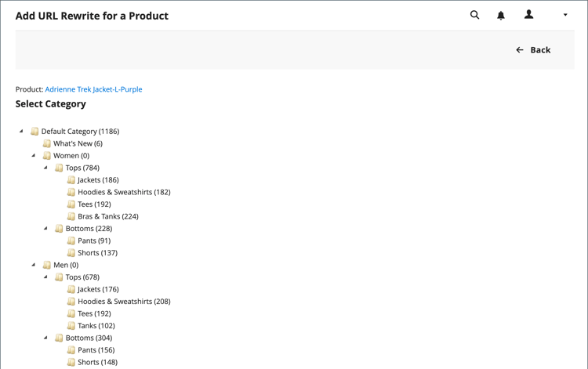Viewport: 588px width, 369px height.
Task: Collapse the Women category node
Action: coord(34,156)
